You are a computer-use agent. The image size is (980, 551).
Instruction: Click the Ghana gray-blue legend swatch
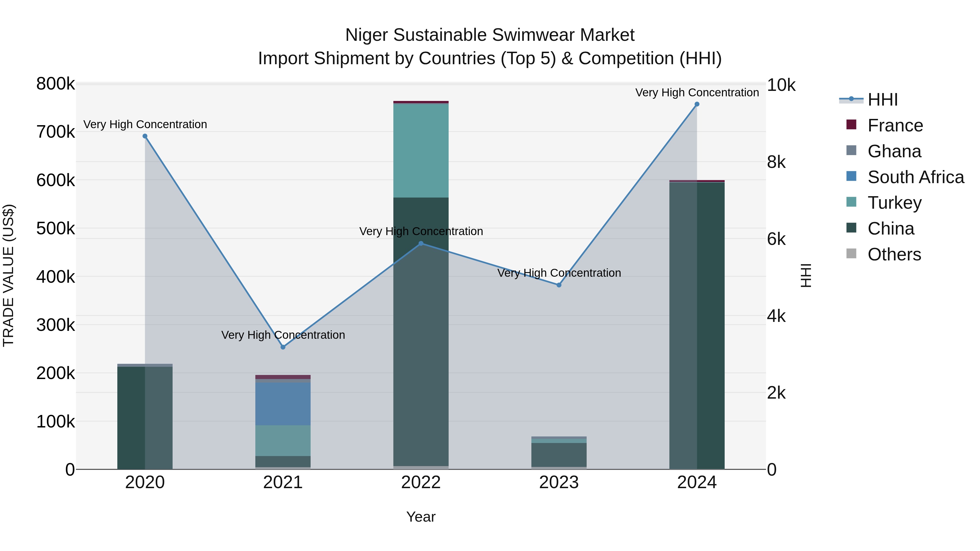tap(852, 150)
